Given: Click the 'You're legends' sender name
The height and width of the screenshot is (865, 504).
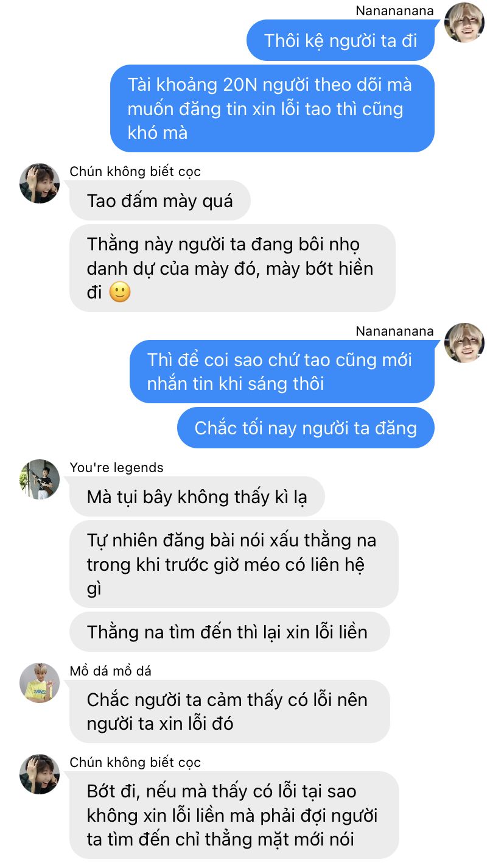Looking at the screenshot, I should pos(117,467).
